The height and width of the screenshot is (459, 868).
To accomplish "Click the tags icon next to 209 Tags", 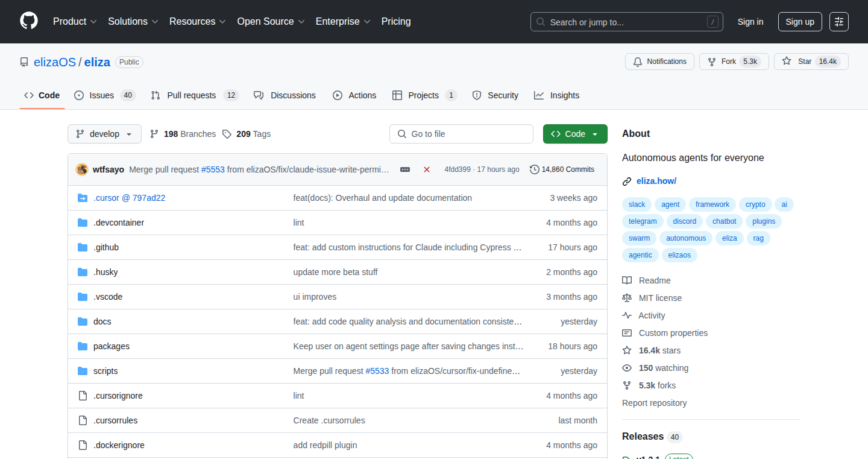I will pyautogui.click(x=227, y=134).
